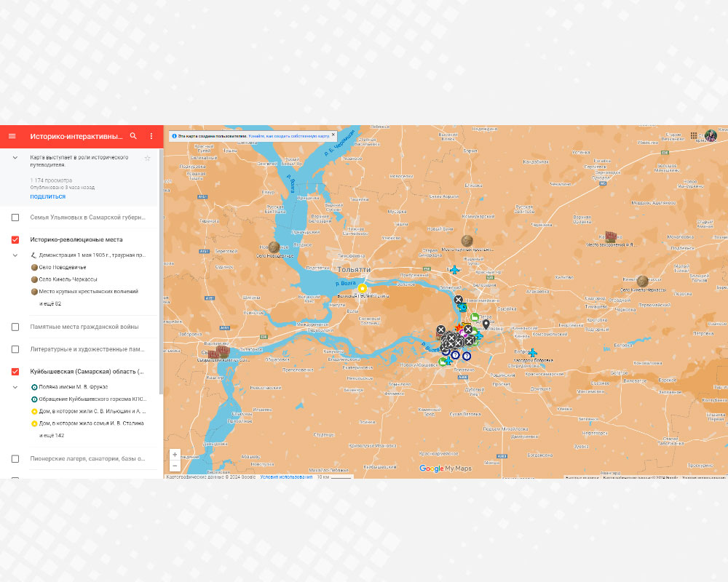728x582 pixels.
Task: Open the three-dot more options menu
Action: (151, 136)
